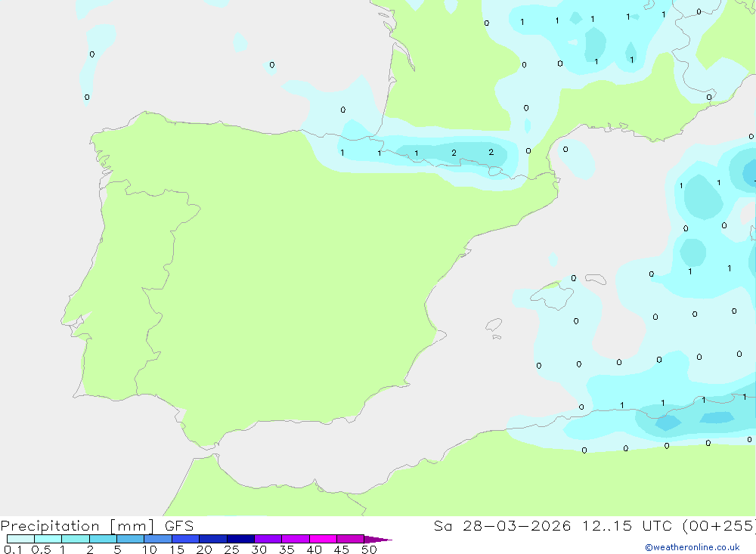Click the legend label '15'
The image size is (756, 554).
177,549
